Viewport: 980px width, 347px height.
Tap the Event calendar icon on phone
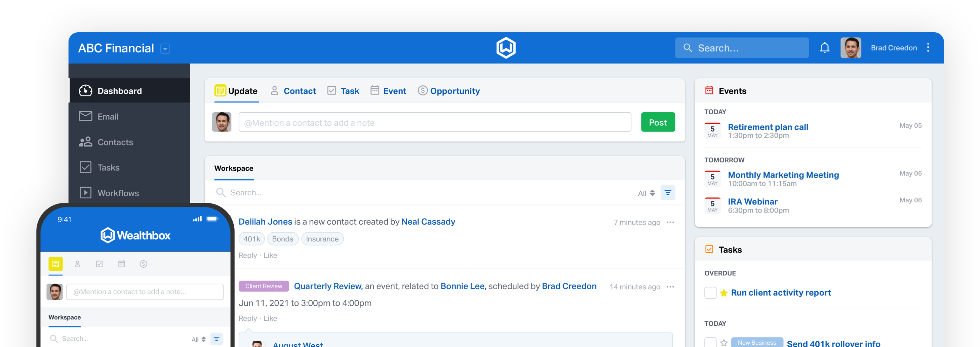[121, 264]
